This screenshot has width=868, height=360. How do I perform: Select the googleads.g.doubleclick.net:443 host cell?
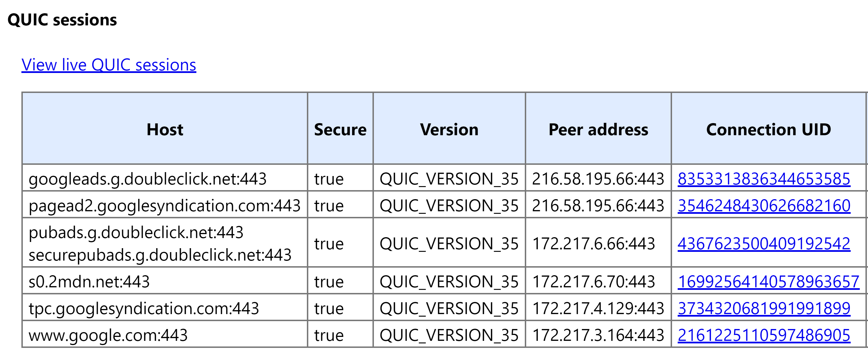165,179
